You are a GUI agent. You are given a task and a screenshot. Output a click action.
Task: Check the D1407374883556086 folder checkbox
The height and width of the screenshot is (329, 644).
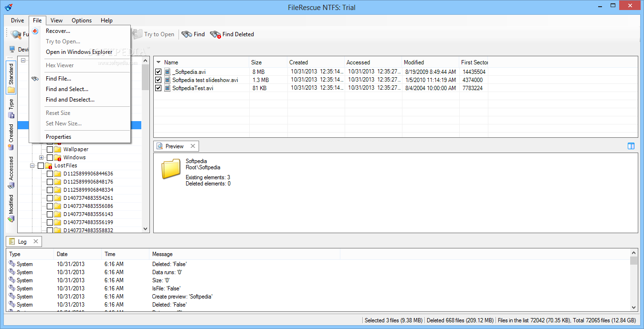click(x=50, y=206)
